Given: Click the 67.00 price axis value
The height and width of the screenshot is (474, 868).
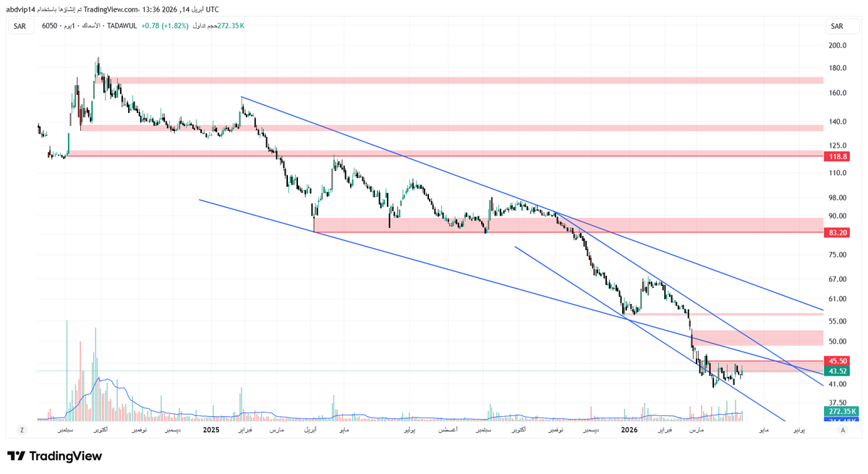Looking at the screenshot, I should [x=838, y=279].
